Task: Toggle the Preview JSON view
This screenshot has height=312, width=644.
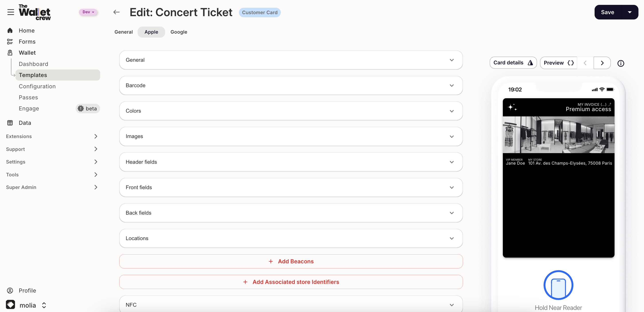Action: (558, 63)
